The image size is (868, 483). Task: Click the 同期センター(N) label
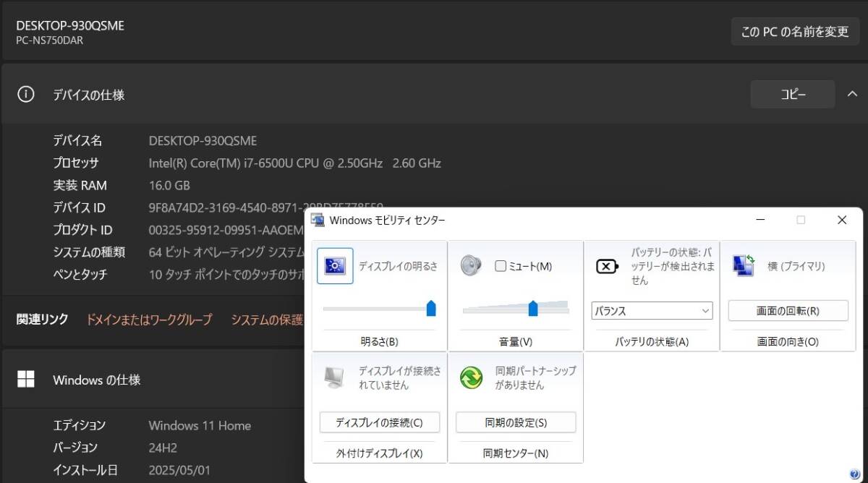point(516,453)
